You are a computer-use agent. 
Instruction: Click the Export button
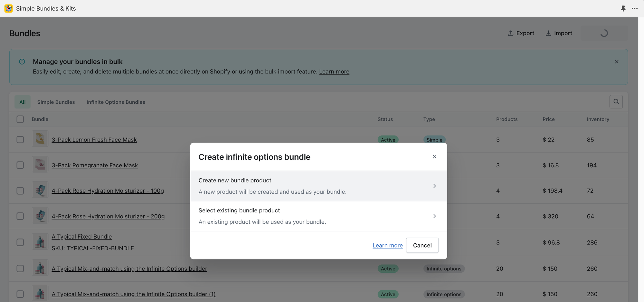521,33
